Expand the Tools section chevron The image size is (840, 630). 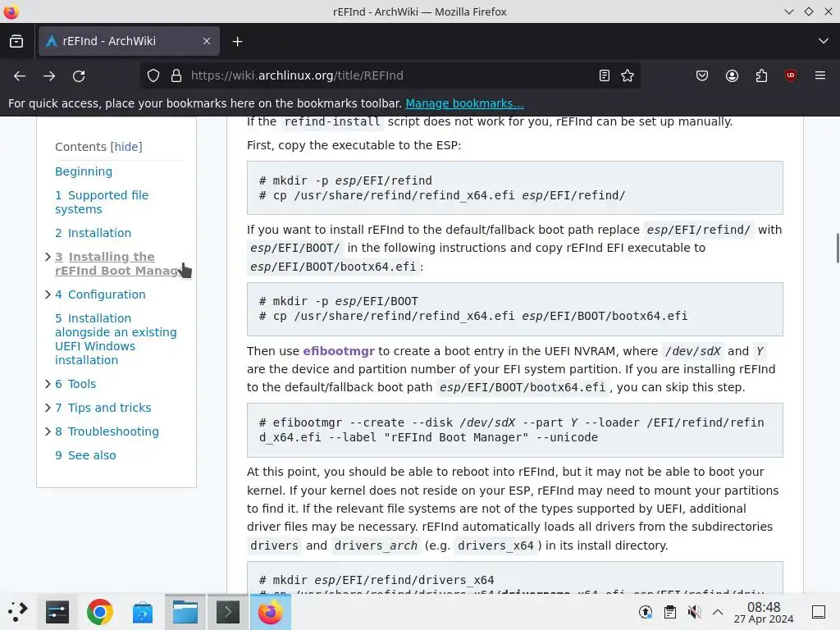[x=47, y=384]
